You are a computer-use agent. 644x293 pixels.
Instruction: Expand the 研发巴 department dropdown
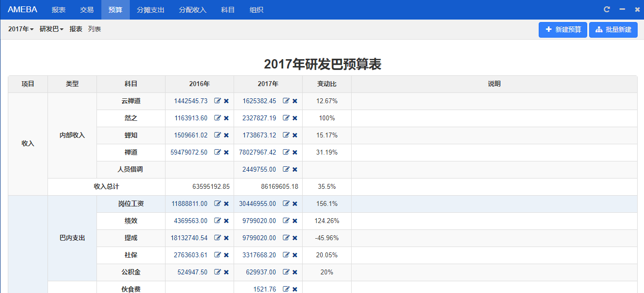click(51, 29)
